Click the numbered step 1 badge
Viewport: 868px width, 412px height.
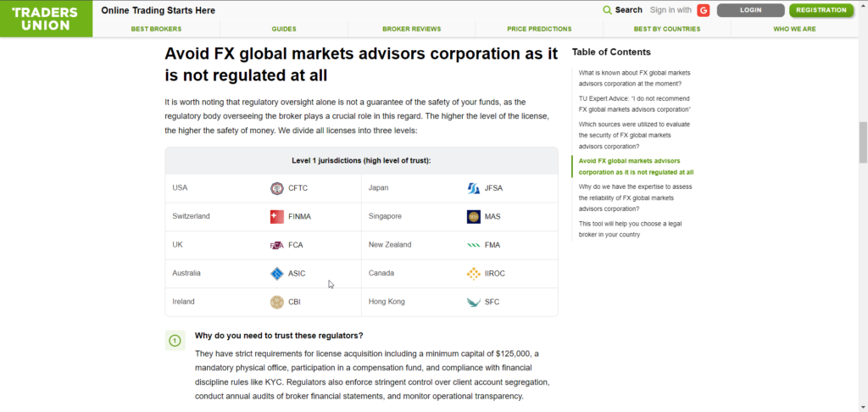(x=175, y=341)
